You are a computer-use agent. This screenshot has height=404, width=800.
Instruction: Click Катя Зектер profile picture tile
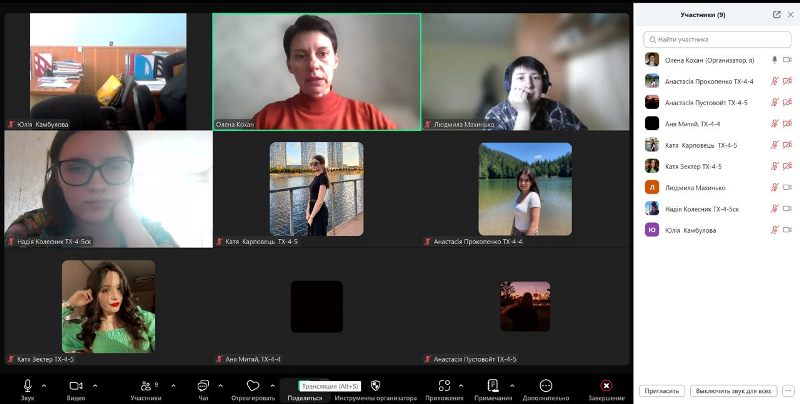108,307
